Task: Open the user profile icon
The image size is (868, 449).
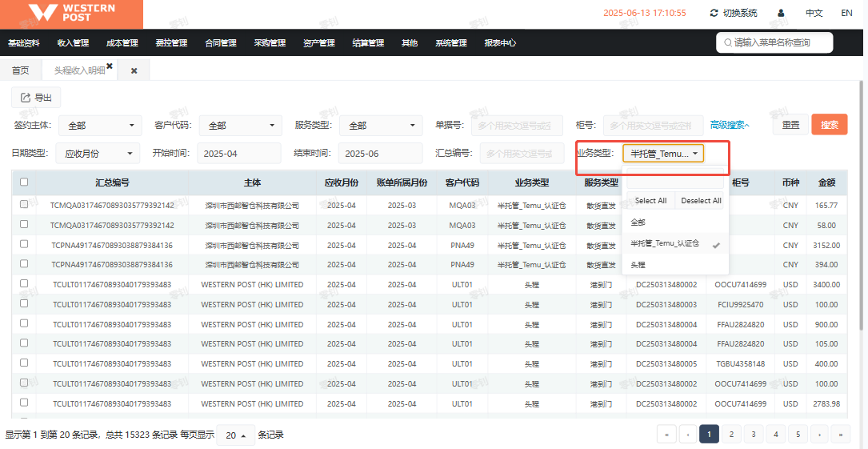Action: point(781,13)
